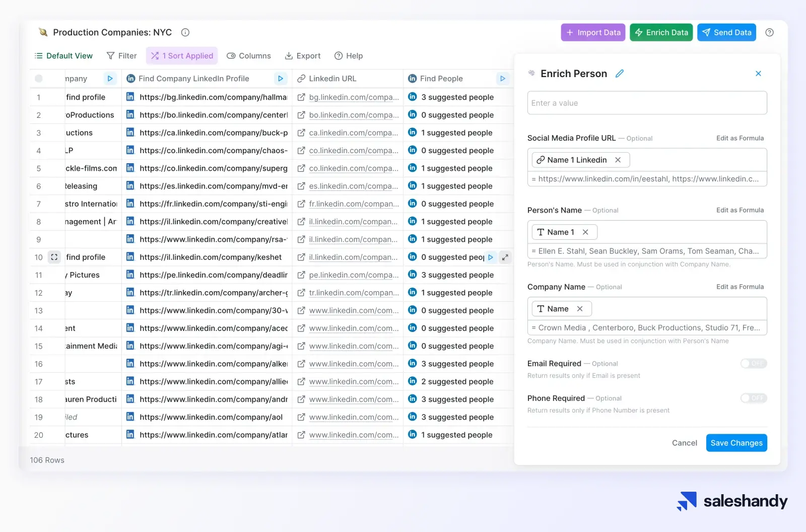Click the info icon beside Production Companies: NYC
The width and height of the screenshot is (806, 532).
pos(185,32)
